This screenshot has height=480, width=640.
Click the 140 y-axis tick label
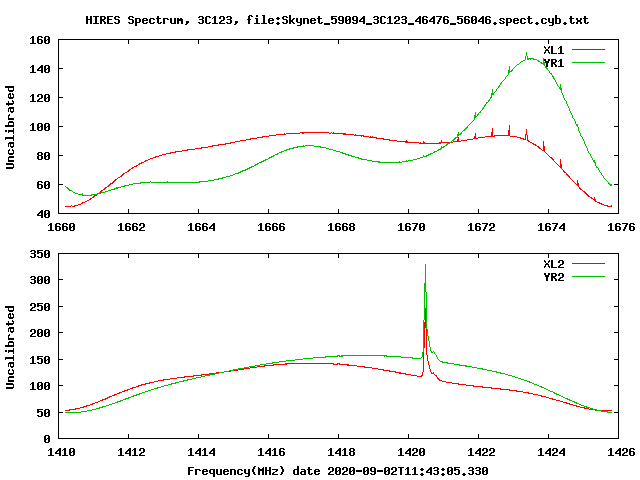tap(40, 69)
